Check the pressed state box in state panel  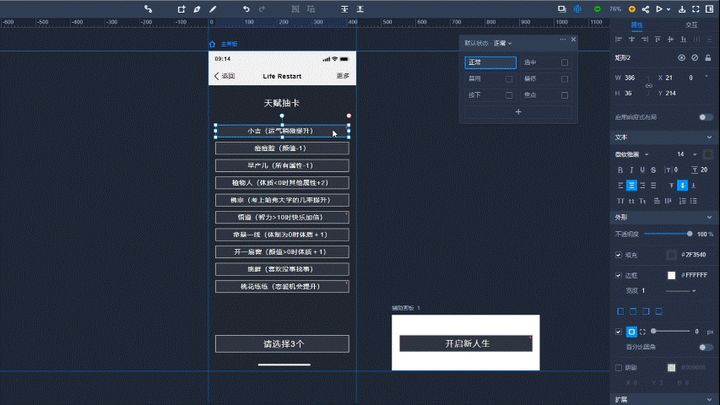[x=509, y=95]
